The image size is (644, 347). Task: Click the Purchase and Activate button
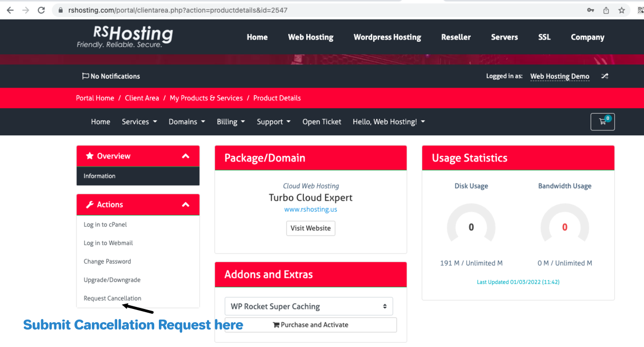pos(310,325)
